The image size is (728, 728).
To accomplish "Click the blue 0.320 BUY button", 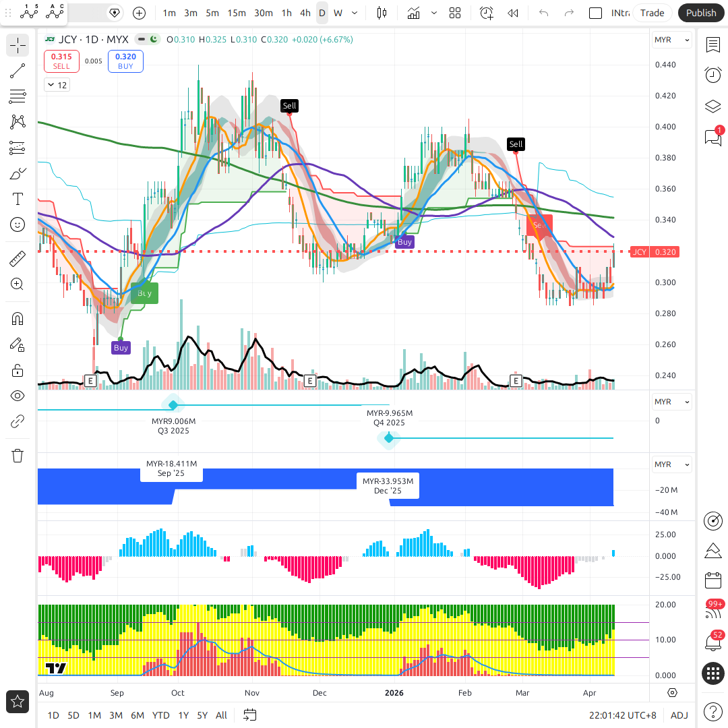I will 125,61.
